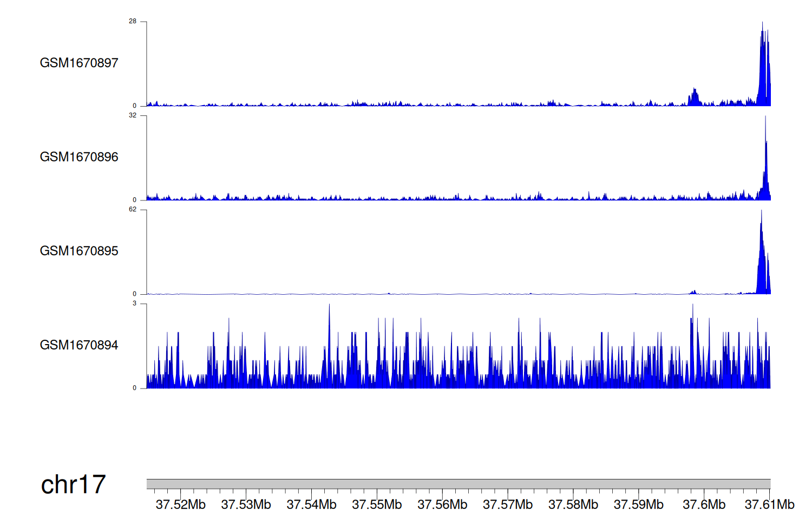Screen dimensions: 812x531
Task: Pick the 37.55Mb coordinate label
Action: point(377,505)
